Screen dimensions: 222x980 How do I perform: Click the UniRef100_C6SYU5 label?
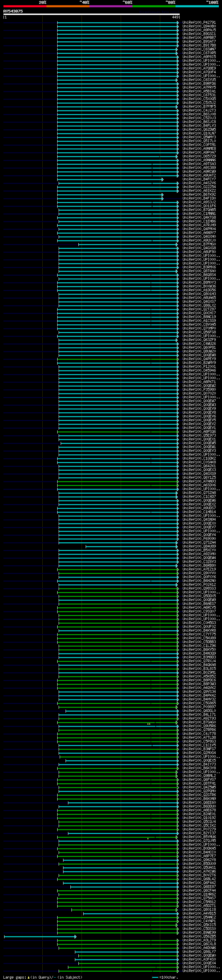(x=199, y=80)
